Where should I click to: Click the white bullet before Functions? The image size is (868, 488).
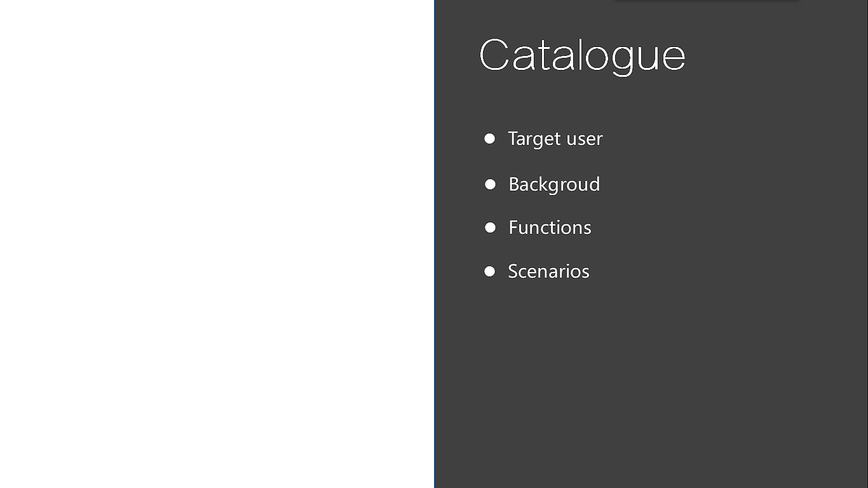pyautogui.click(x=490, y=227)
